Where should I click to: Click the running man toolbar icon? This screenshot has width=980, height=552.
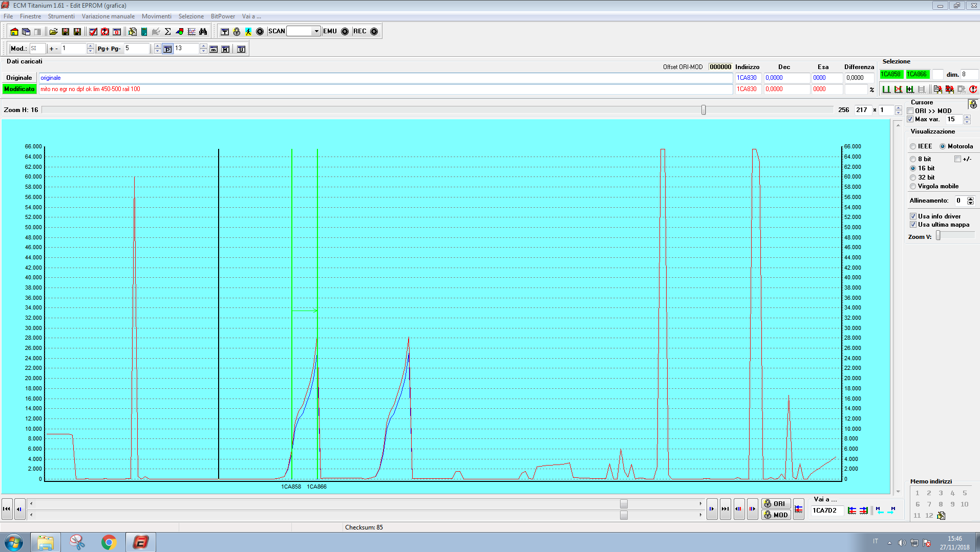point(248,32)
